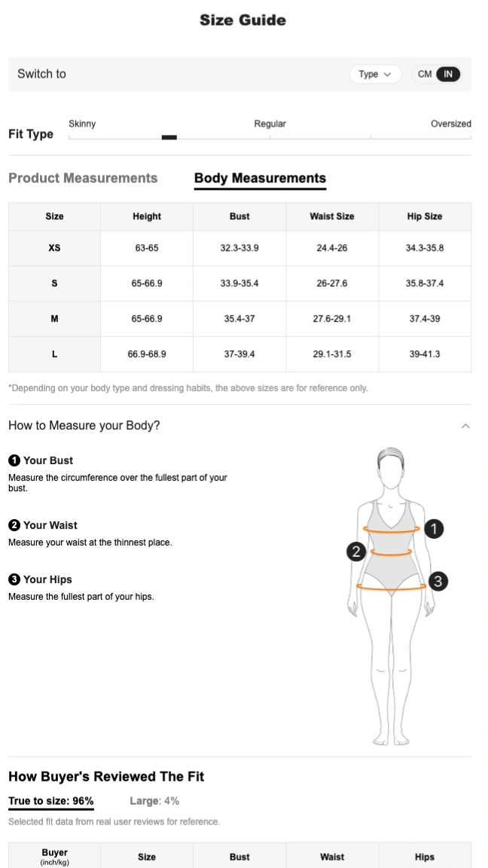Click the number 1 bust marker on figure
Screen dimensions: 488x868
(x=433, y=529)
